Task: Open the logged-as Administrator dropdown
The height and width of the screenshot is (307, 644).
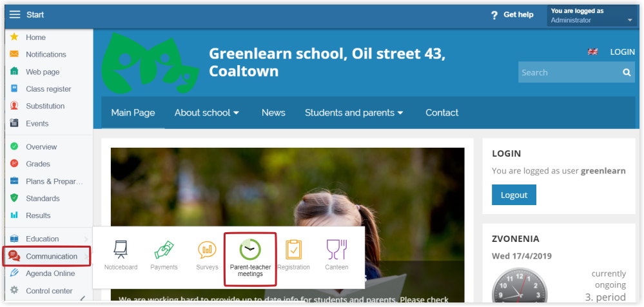Action: click(592, 15)
